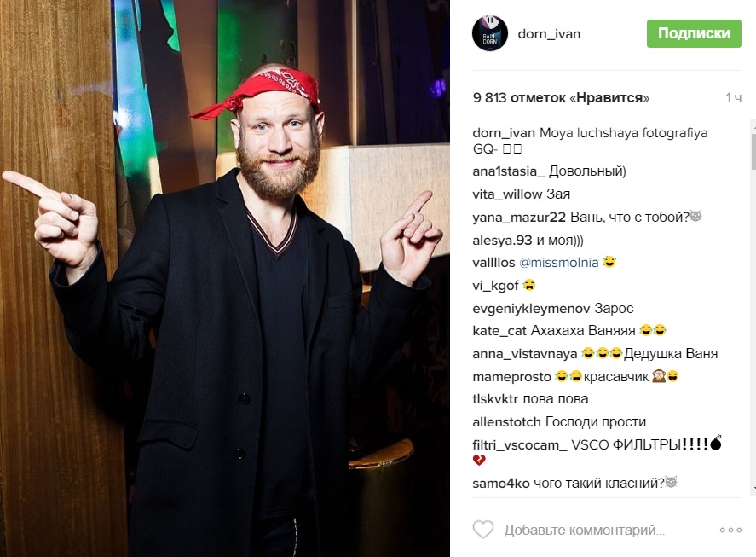
Task: Open the @missmolnia mention link
Action: coord(559,263)
